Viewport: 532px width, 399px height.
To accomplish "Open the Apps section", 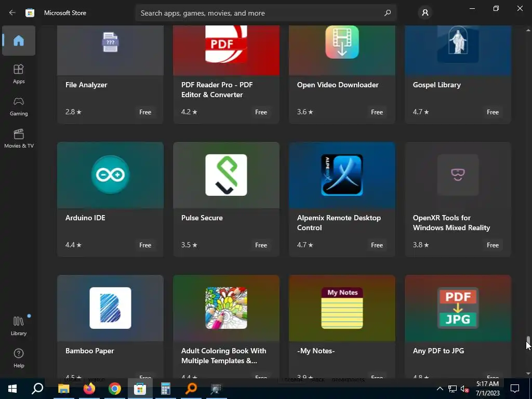I will point(19,74).
